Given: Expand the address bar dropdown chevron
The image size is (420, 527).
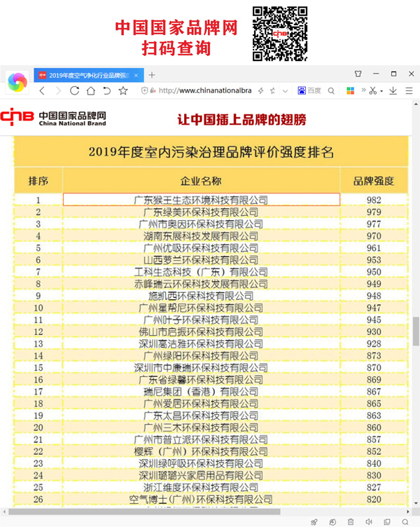Looking at the screenshot, I should [285, 90].
